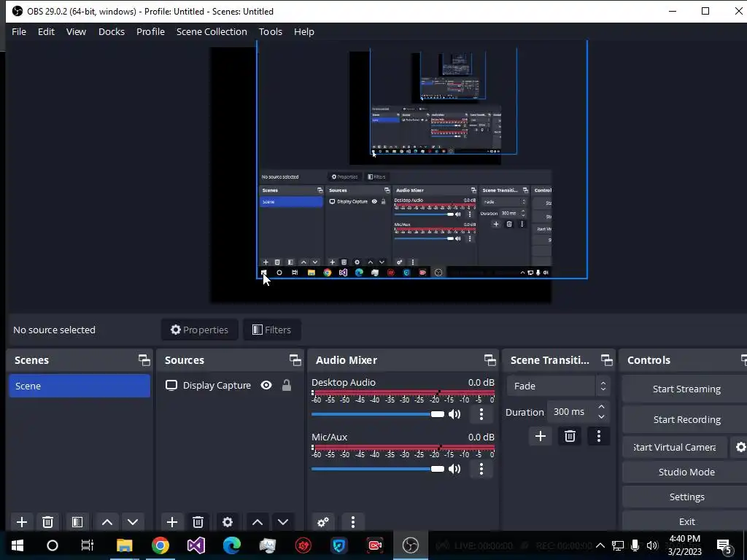Open the Help menu

[x=304, y=31]
